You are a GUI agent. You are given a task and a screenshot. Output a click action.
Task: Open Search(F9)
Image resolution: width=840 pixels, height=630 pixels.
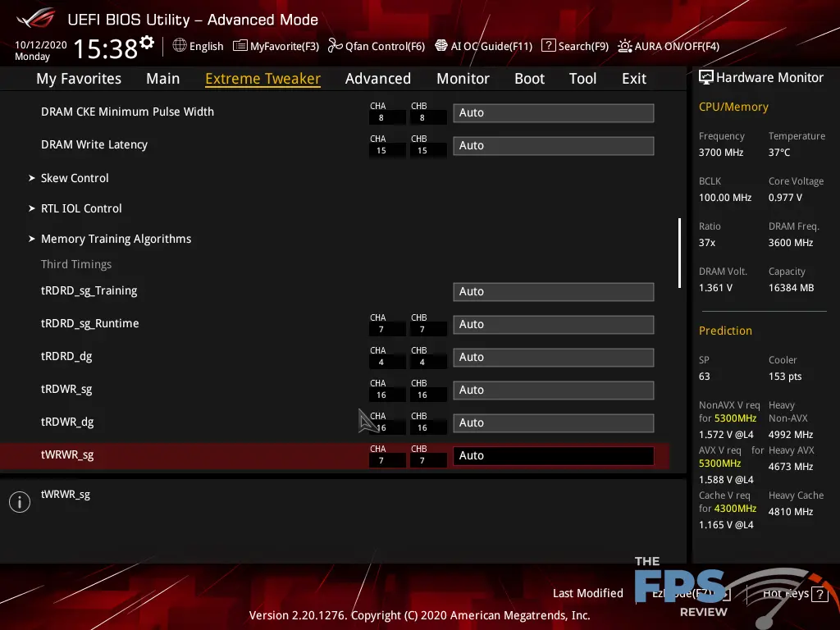tap(583, 46)
